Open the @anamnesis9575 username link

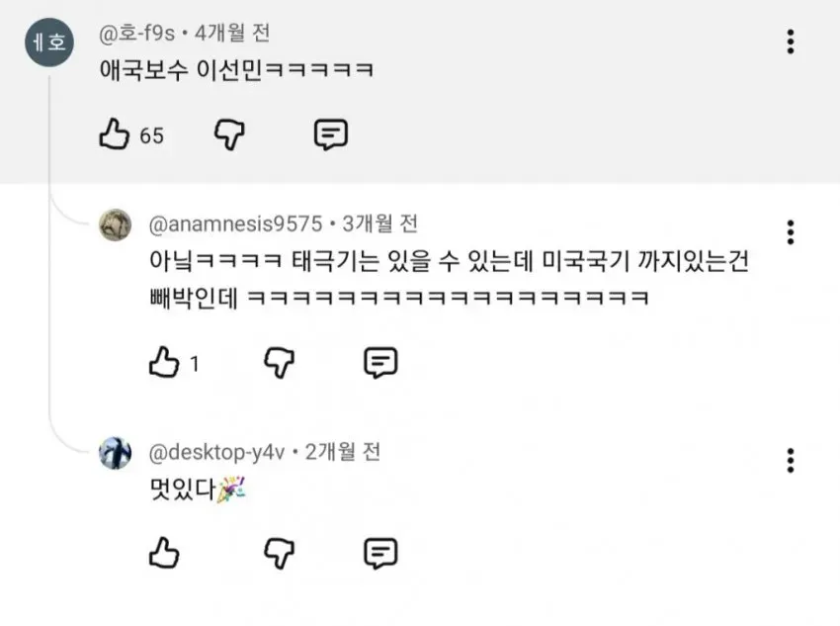click(x=236, y=224)
